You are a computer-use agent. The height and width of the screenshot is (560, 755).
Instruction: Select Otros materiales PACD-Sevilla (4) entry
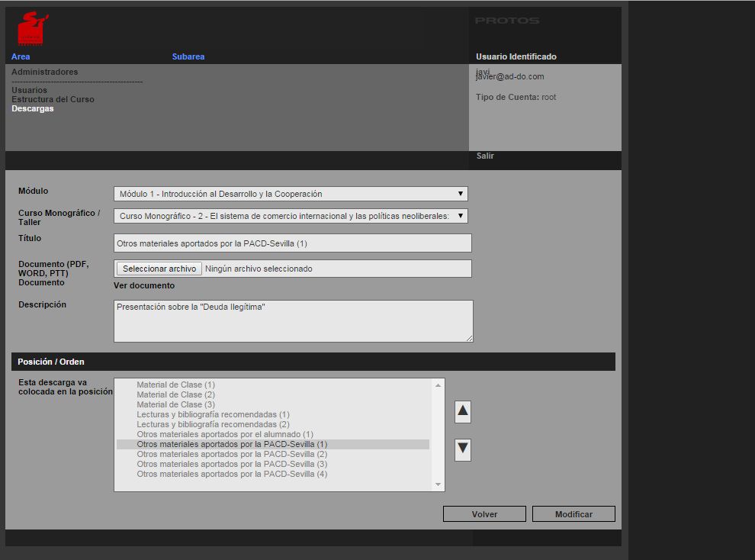pos(232,474)
